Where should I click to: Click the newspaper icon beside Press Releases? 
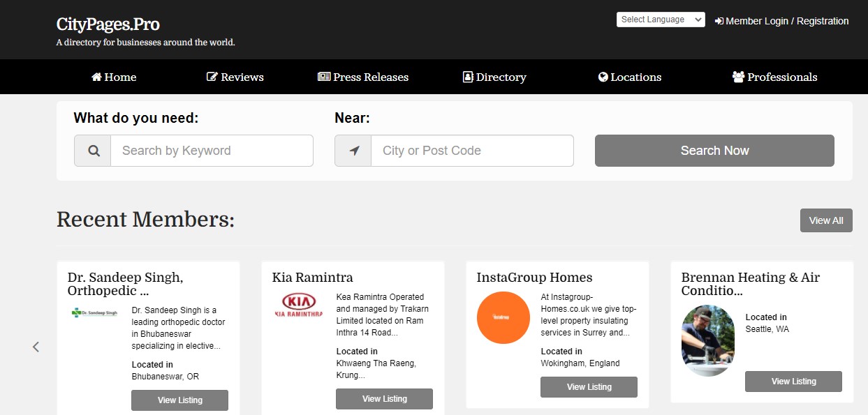pos(324,77)
